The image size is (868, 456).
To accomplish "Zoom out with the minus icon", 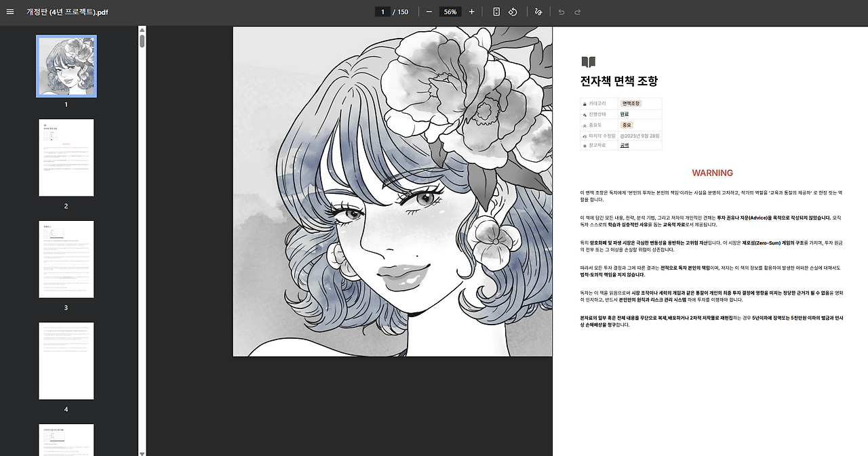I will 429,12.
